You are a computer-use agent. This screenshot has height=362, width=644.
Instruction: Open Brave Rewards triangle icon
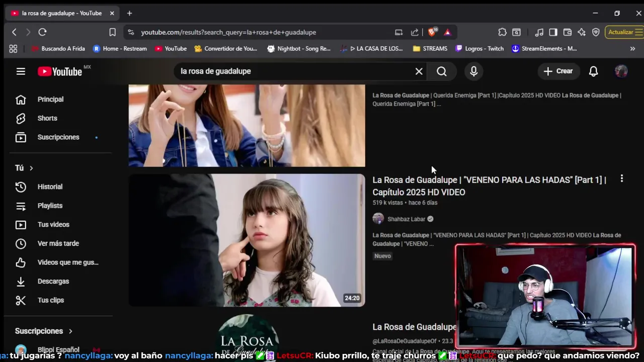click(x=447, y=32)
